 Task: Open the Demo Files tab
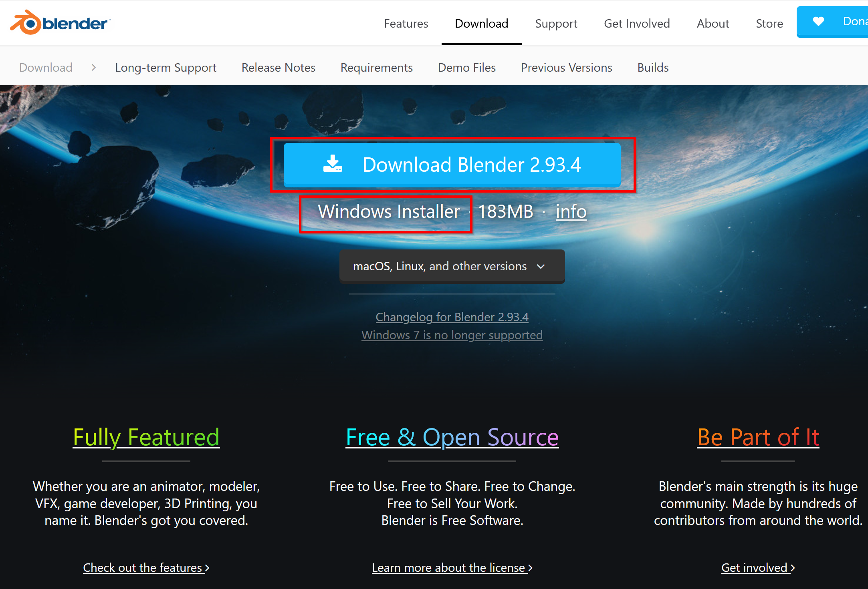(466, 67)
